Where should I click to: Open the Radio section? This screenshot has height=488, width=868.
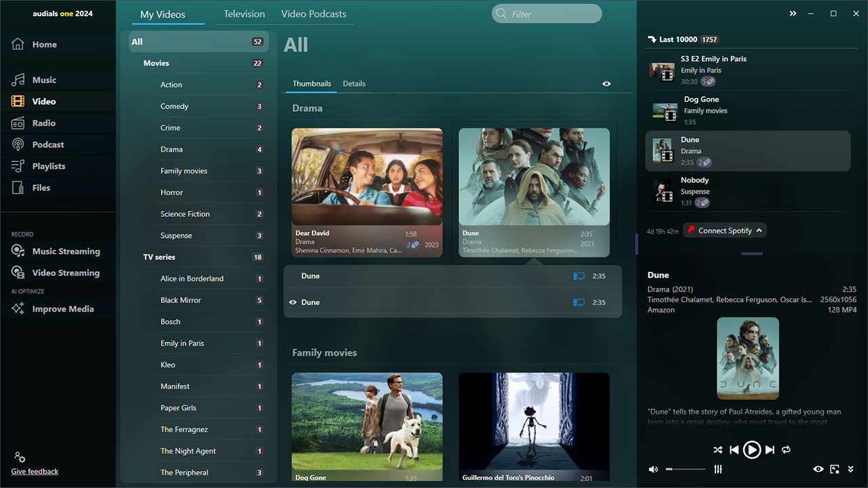[43, 123]
